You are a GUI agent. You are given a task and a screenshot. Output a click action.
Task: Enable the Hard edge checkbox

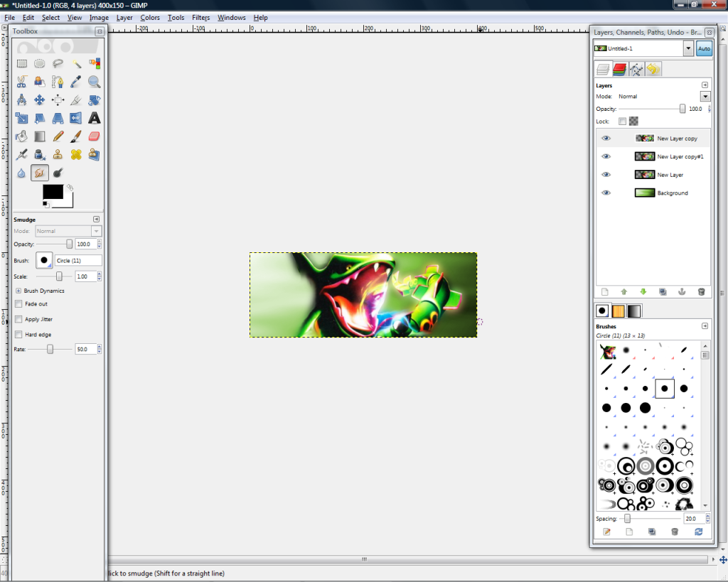tap(18, 335)
